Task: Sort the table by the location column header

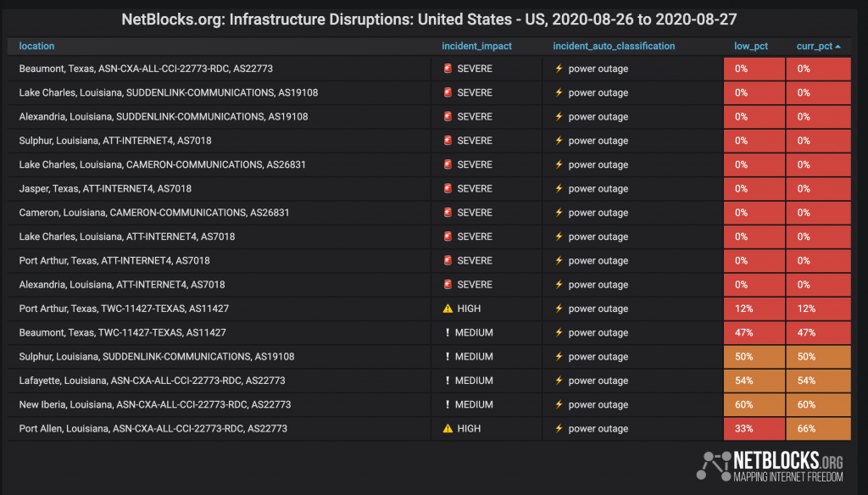Action: (x=36, y=46)
